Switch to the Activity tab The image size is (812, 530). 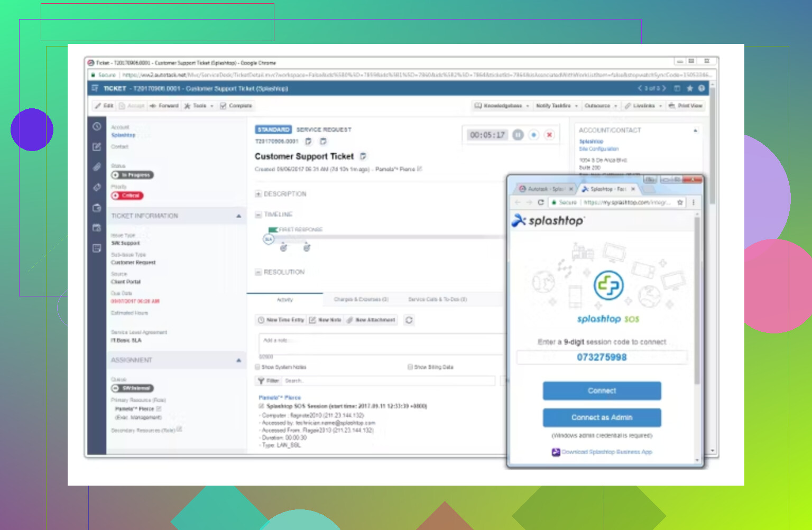(285, 300)
